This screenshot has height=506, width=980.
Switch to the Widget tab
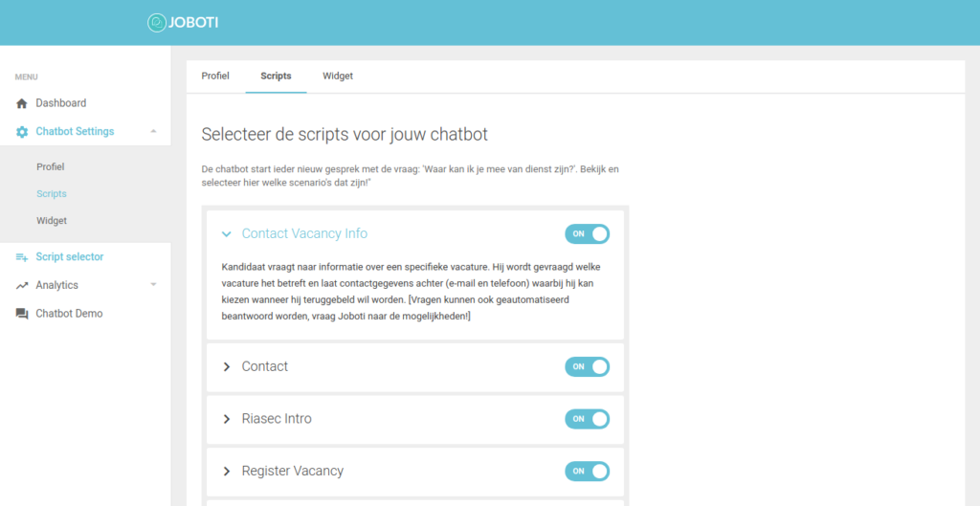(338, 77)
